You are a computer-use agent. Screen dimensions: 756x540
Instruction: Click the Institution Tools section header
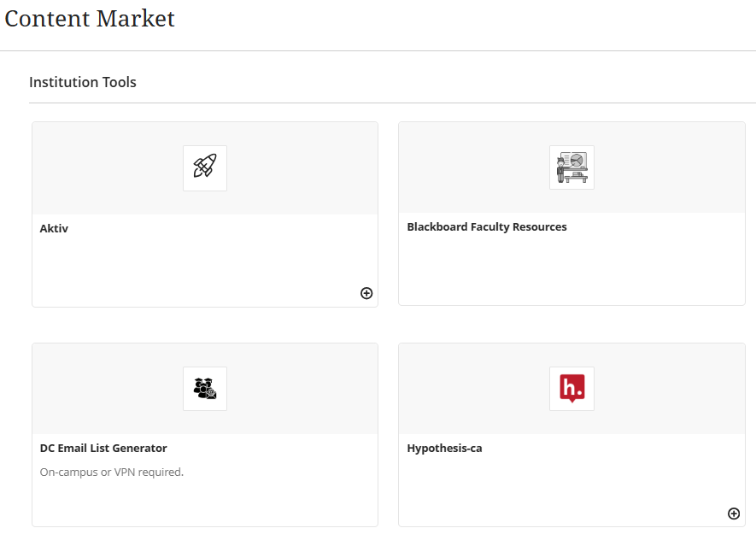(82, 82)
